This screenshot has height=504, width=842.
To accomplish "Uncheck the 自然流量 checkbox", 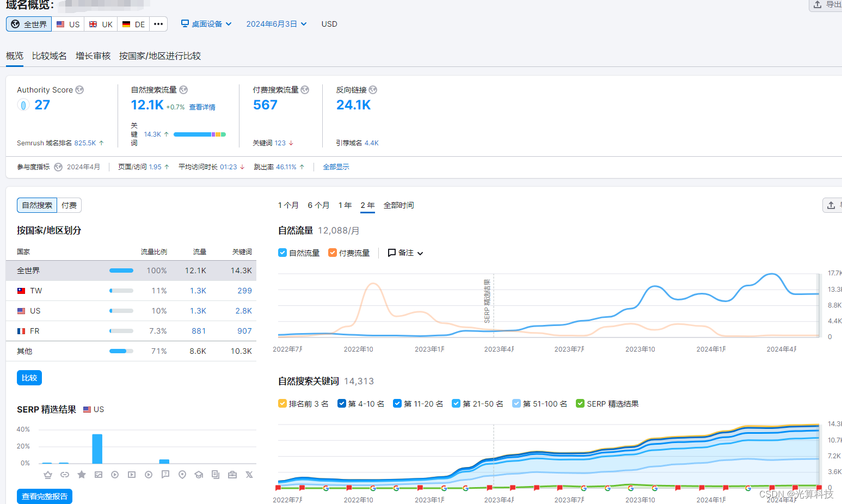I will pos(282,253).
